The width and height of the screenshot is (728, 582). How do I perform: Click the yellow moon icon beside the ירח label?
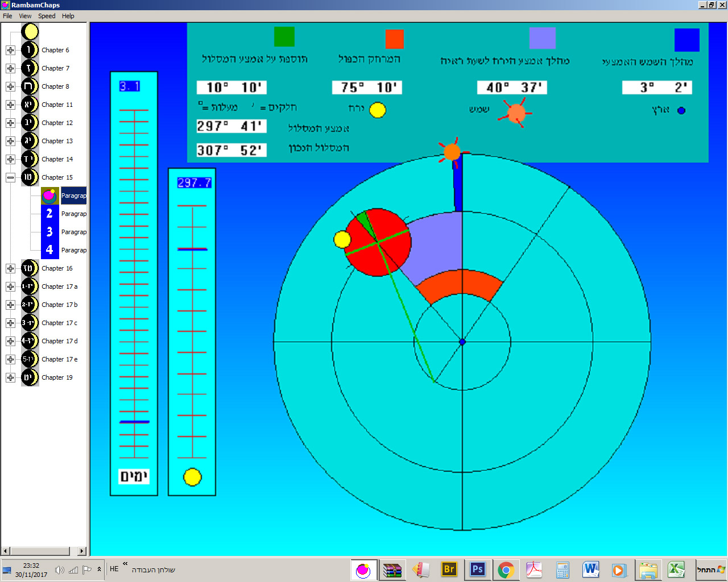click(x=378, y=110)
